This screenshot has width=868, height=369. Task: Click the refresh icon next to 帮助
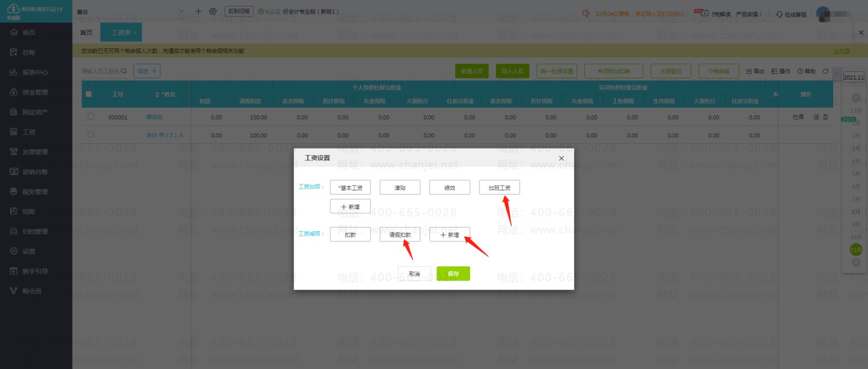tap(826, 71)
